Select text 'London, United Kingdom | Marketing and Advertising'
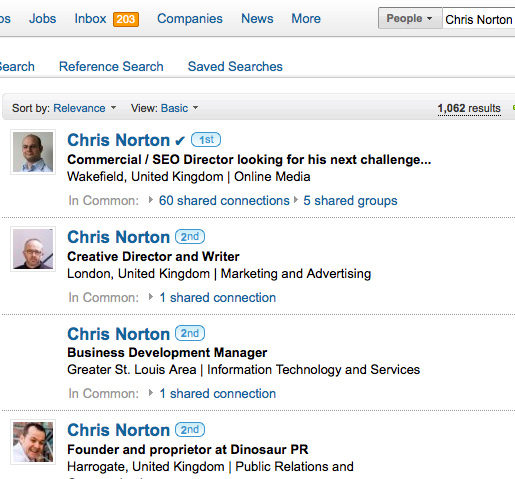Screen dimensions: 515x479 pos(219,274)
